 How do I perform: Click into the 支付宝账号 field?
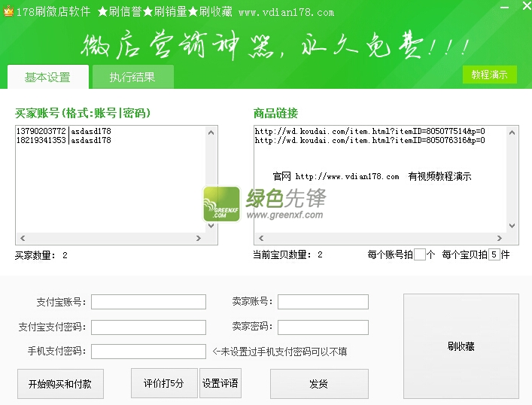pyautogui.click(x=148, y=302)
